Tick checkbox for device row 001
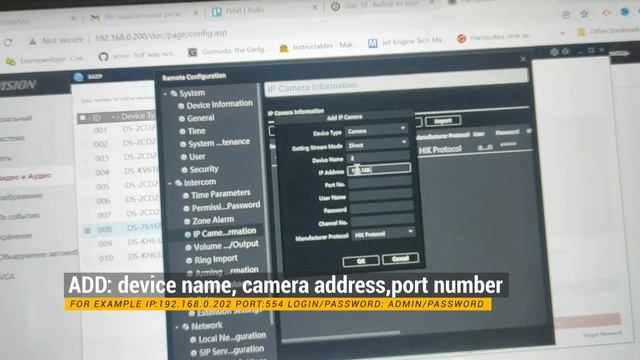Screen dimensions: 640x360 (x=84, y=131)
